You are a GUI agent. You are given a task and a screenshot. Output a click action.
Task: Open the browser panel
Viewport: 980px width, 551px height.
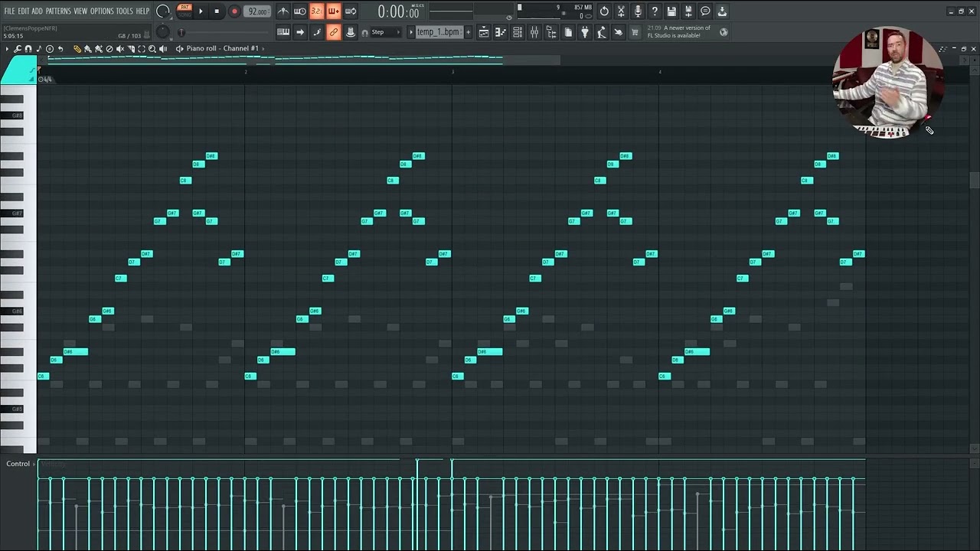pyautogui.click(x=551, y=32)
